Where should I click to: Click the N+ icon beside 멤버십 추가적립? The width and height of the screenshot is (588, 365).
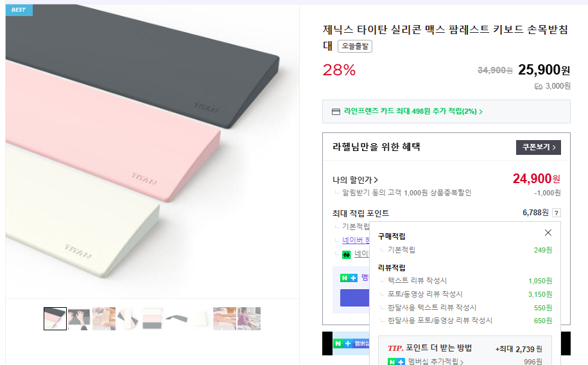(x=396, y=362)
